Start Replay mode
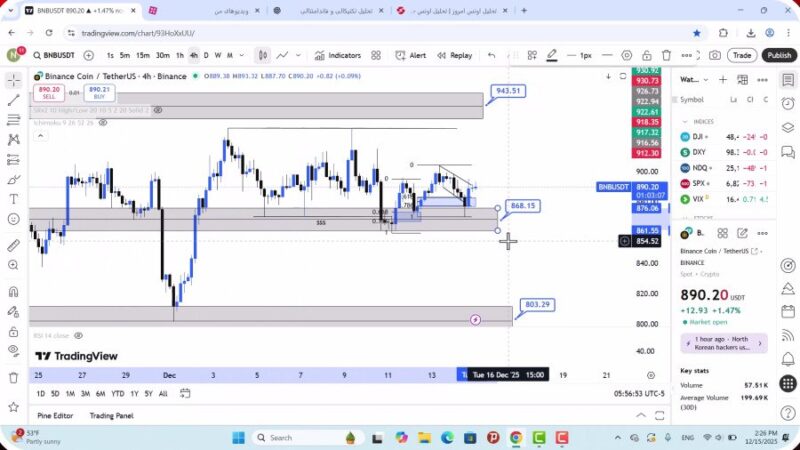Viewport: 800px width, 450px height. (x=454, y=56)
